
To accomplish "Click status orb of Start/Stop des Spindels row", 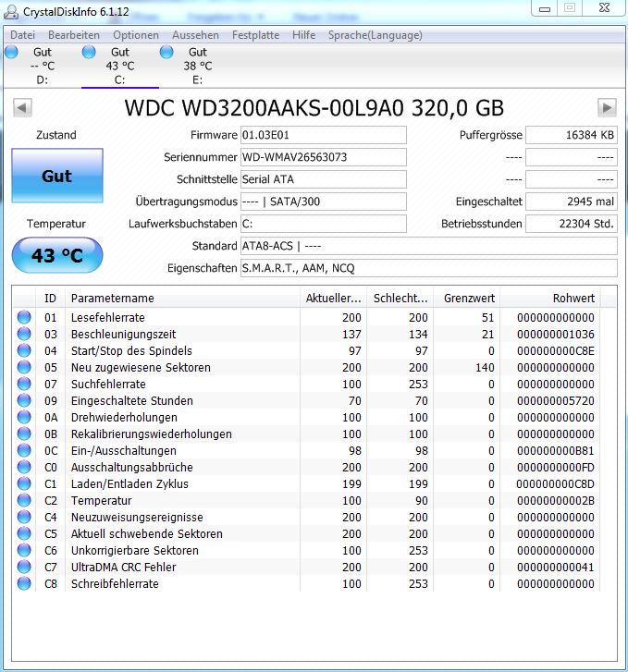I will [24, 350].
